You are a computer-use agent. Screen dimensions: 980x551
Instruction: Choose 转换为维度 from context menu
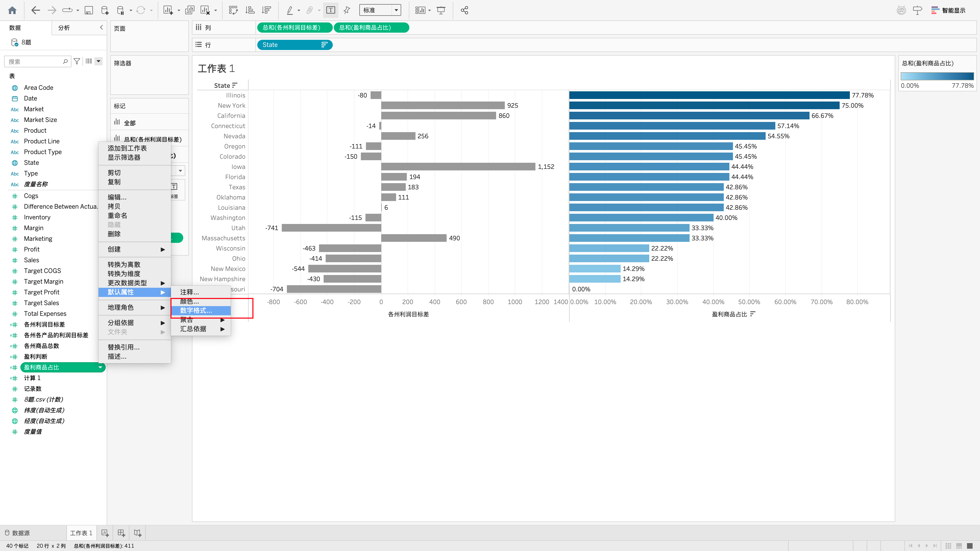[x=135, y=274]
